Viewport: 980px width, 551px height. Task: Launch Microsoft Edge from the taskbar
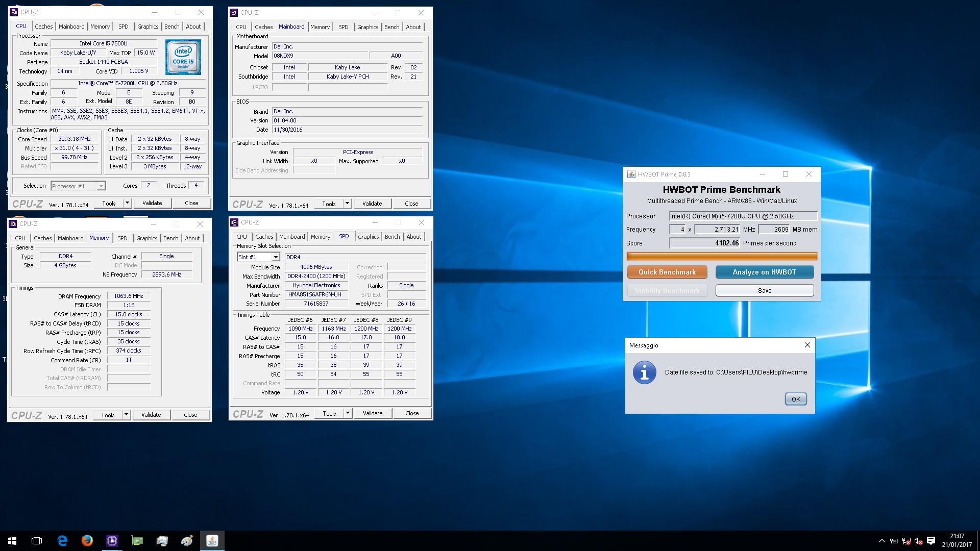pos(62,541)
